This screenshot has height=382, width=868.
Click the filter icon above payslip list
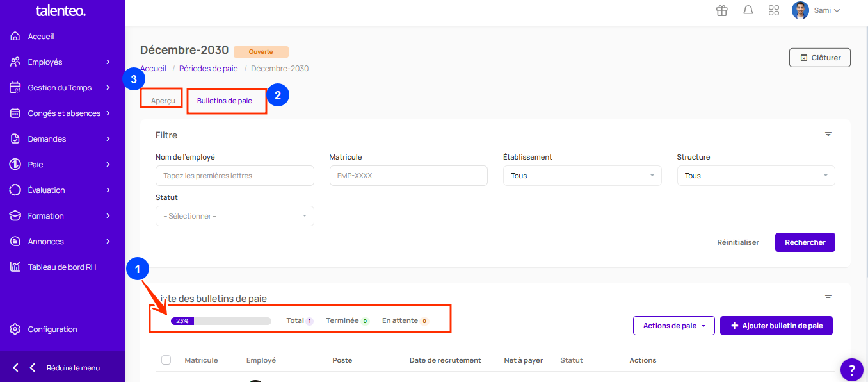(x=828, y=298)
